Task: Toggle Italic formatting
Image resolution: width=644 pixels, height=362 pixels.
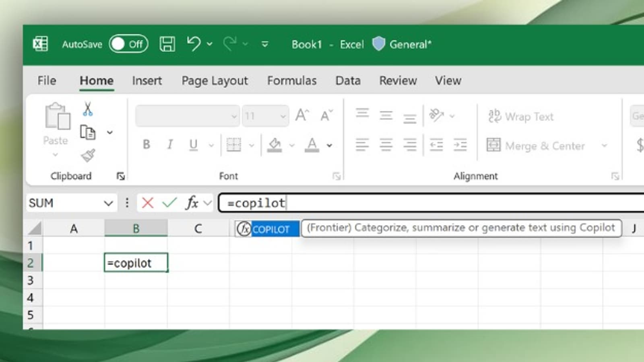Action: click(170, 144)
